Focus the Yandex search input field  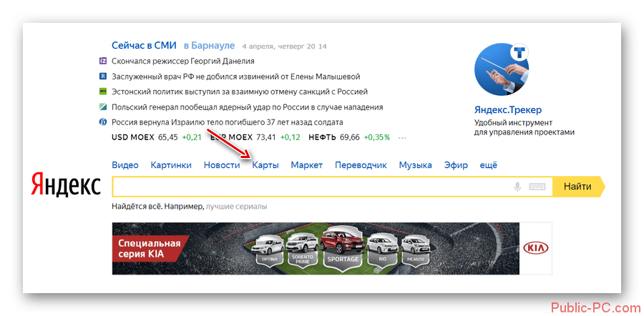(312, 187)
